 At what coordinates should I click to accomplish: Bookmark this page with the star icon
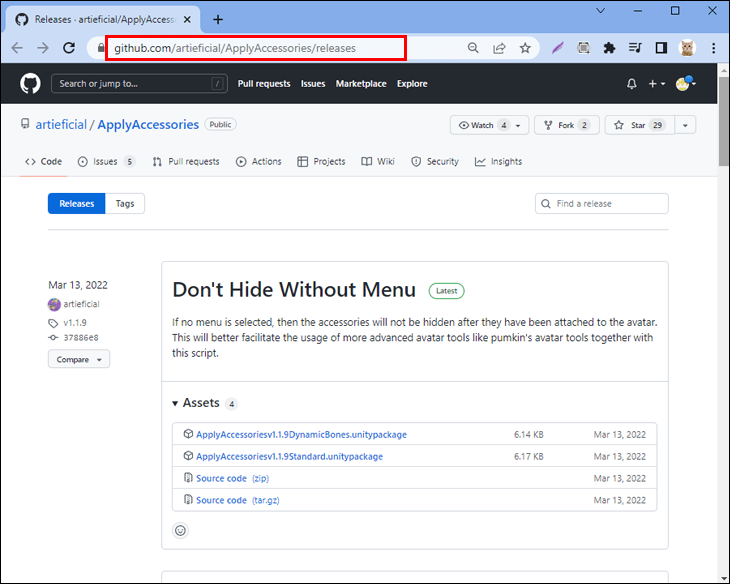(524, 47)
